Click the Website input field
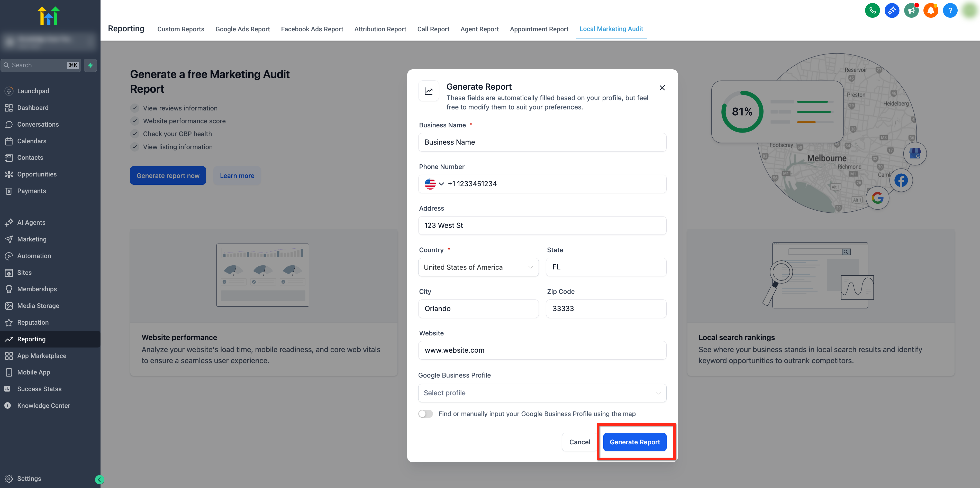Screen dimensions: 980x488 (542, 350)
